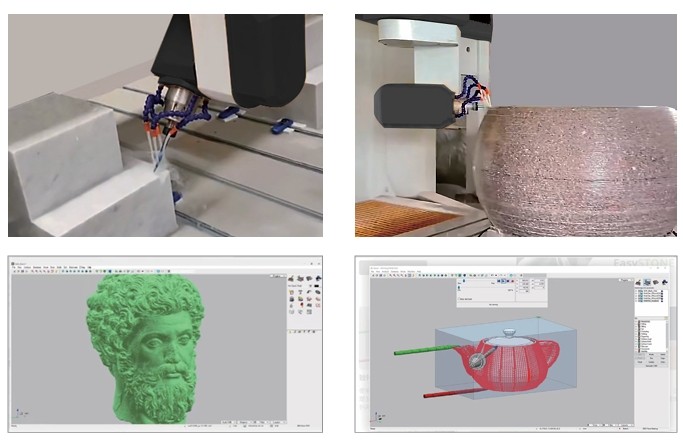Click the first icon in the head-model app's right tool panel
This screenshot has width=683, height=440.
coord(290,278)
